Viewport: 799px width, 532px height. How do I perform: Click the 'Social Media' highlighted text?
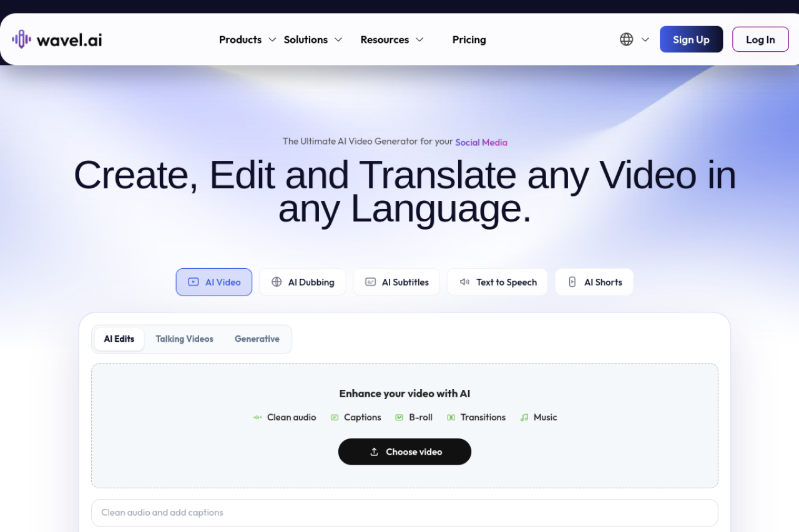[481, 142]
